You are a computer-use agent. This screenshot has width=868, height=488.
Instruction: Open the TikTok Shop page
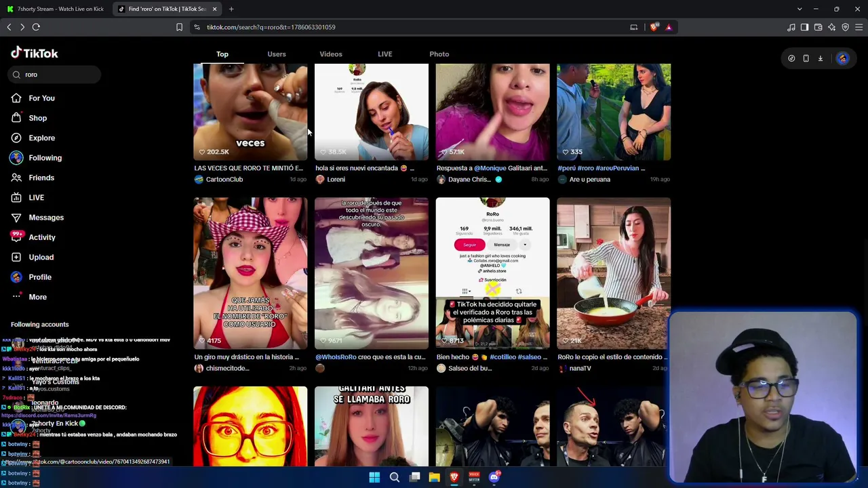click(29, 118)
